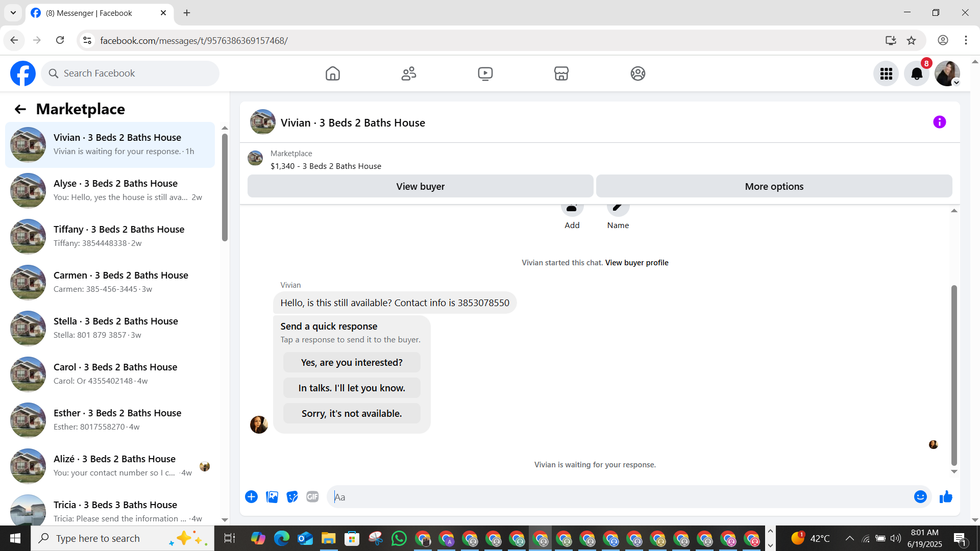Viewport: 980px width, 551px height.
Task: Click the conversation list scrollbar
Action: coord(225,187)
